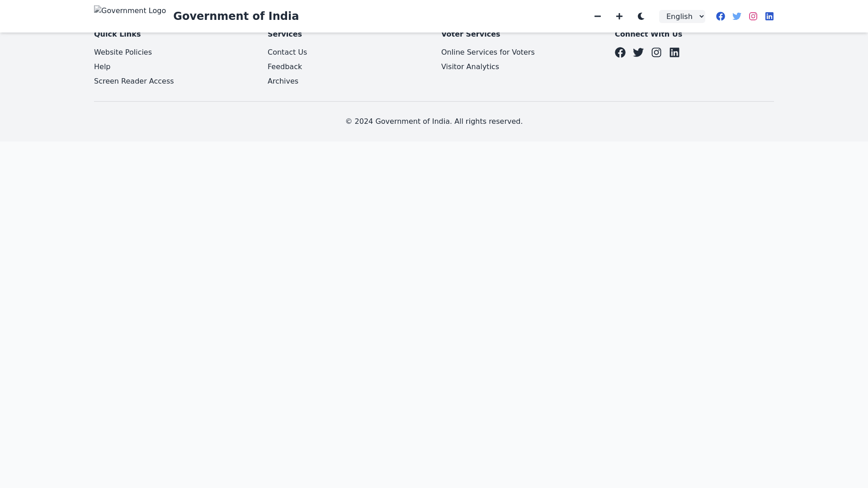The width and height of the screenshot is (868, 488).
Task: Open the English language dropdown
Action: pyautogui.click(x=682, y=16)
